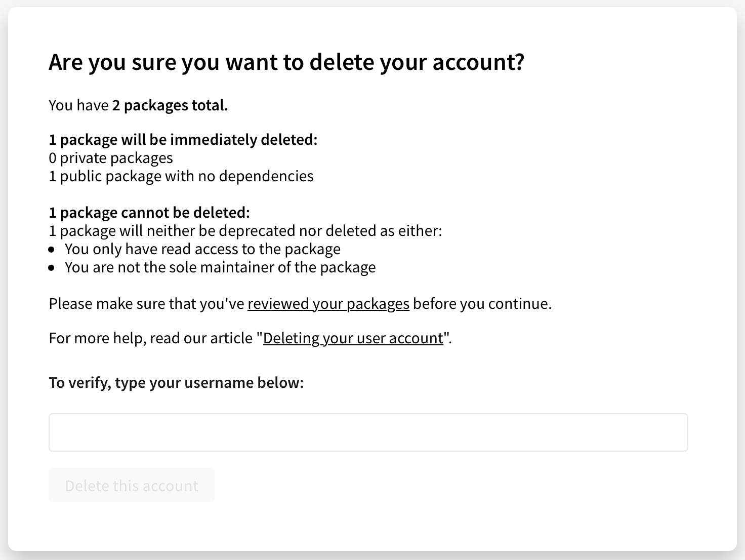
Task: Select the "1 public package with no dependencies" text
Action: tap(181, 176)
